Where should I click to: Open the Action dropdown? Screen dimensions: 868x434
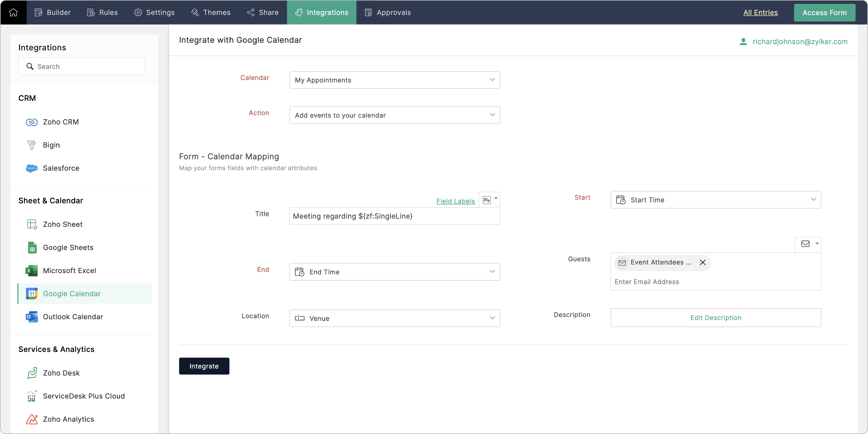coord(394,115)
